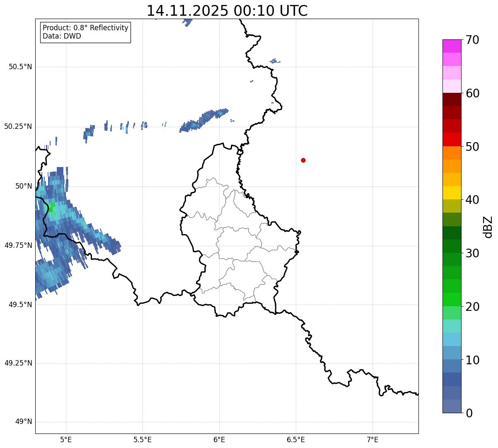Click the 49°N latitude label
Image resolution: width=498 pixels, height=448 pixels.
coord(24,422)
